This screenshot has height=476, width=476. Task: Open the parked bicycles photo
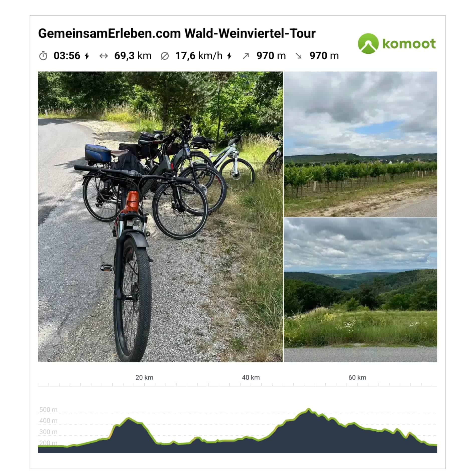(x=160, y=217)
